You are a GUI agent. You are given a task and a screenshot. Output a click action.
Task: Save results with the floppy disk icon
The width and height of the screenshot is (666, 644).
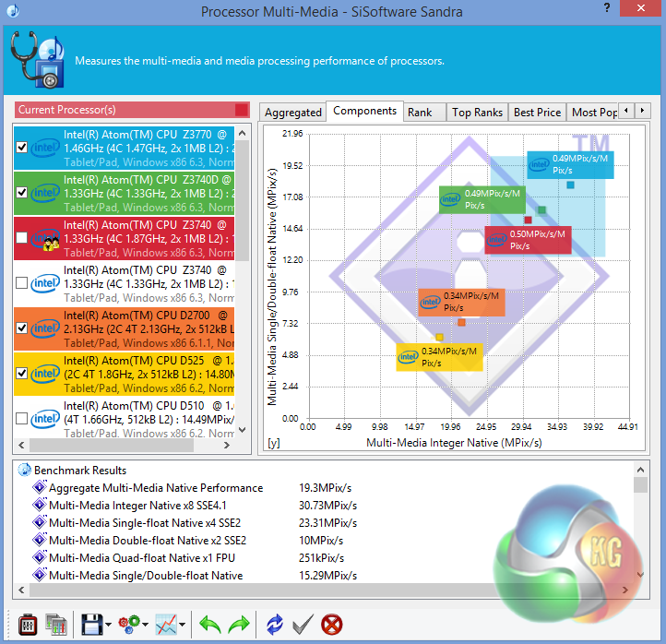[91, 625]
